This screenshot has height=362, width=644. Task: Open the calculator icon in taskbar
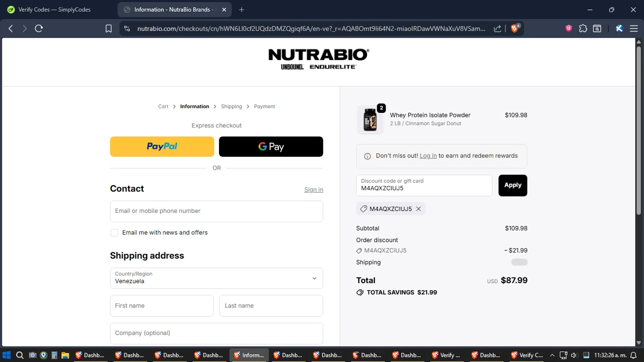pyautogui.click(x=54, y=355)
